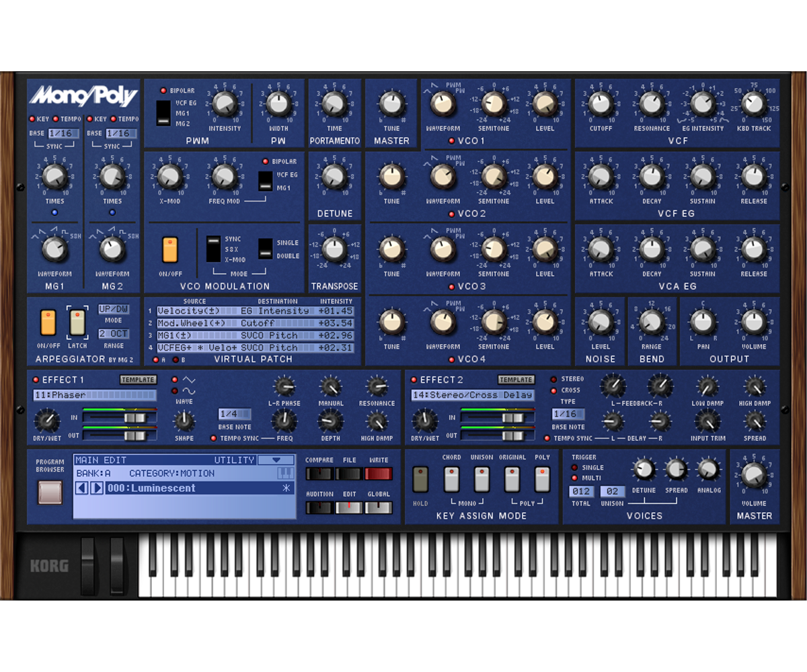This screenshot has width=807, height=672.
Task: Select UNISON key assign mode
Action: point(482,479)
